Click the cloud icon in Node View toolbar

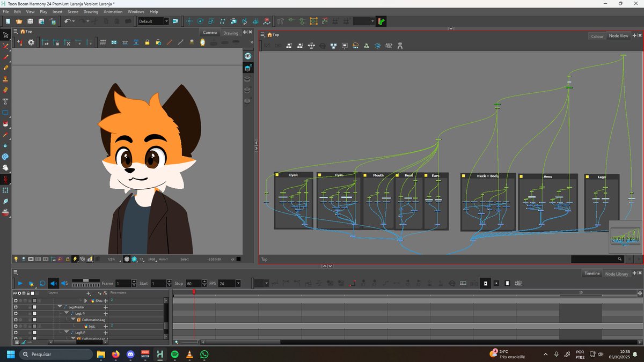point(356,46)
